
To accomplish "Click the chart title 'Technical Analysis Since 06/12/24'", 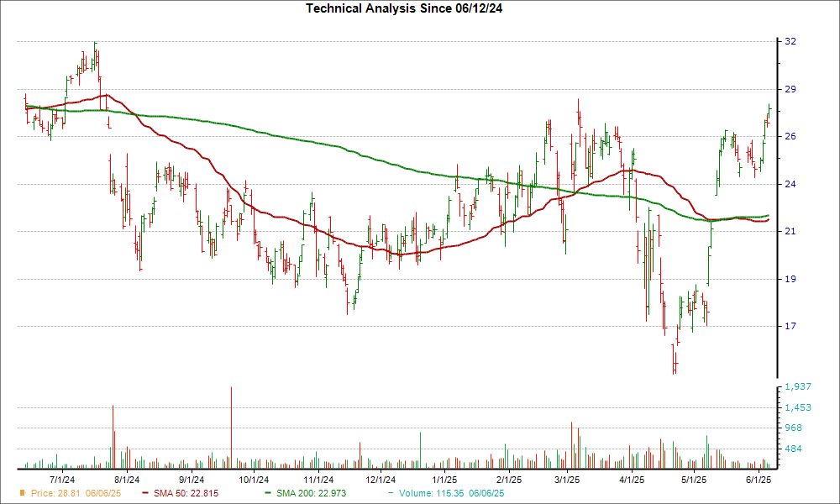I will pyautogui.click(x=404, y=8).
